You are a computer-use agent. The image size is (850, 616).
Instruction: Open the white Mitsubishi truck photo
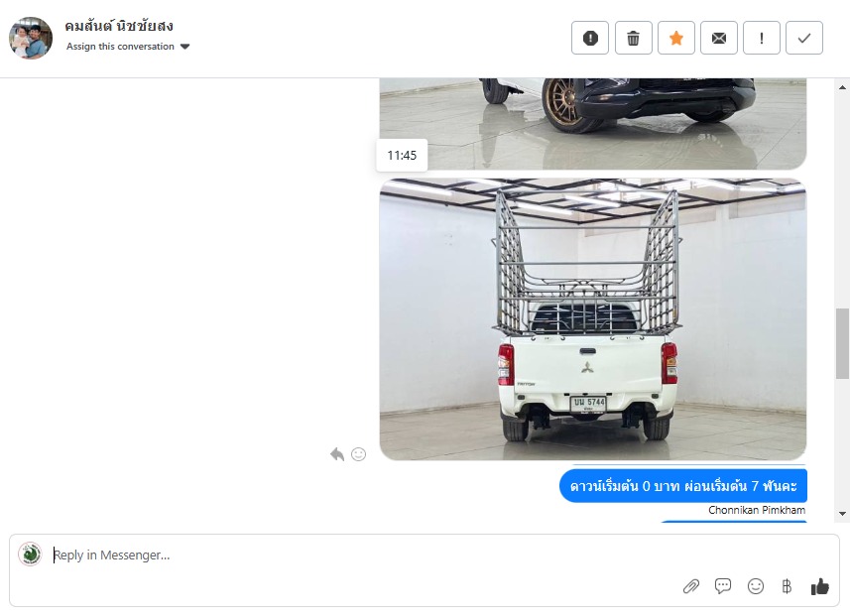point(593,319)
